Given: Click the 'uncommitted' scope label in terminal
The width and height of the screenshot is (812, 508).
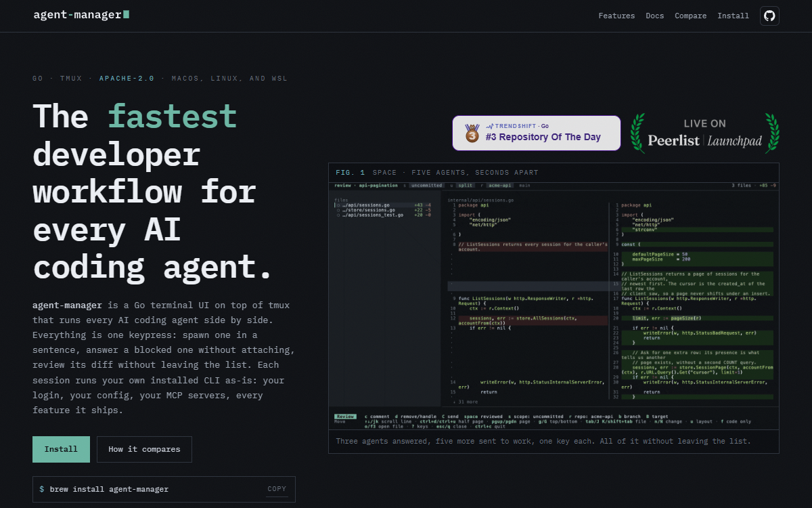Looking at the screenshot, I should click(x=426, y=185).
